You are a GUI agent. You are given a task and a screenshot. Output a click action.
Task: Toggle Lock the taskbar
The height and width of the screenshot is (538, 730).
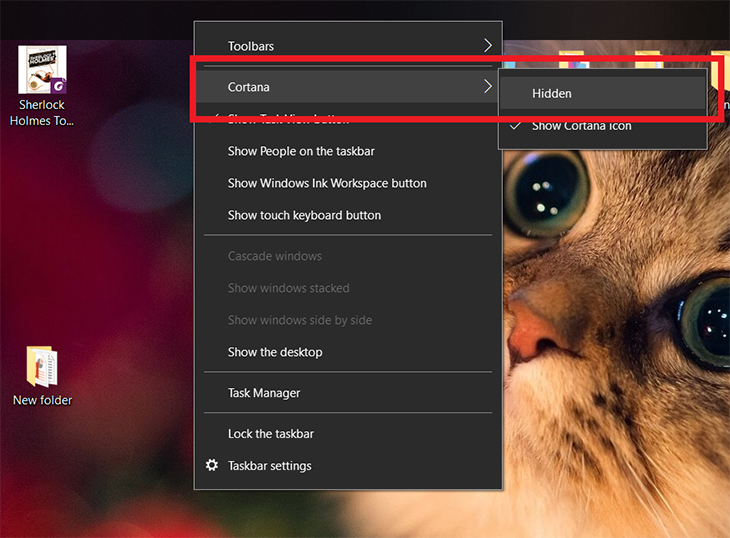(348, 434)
